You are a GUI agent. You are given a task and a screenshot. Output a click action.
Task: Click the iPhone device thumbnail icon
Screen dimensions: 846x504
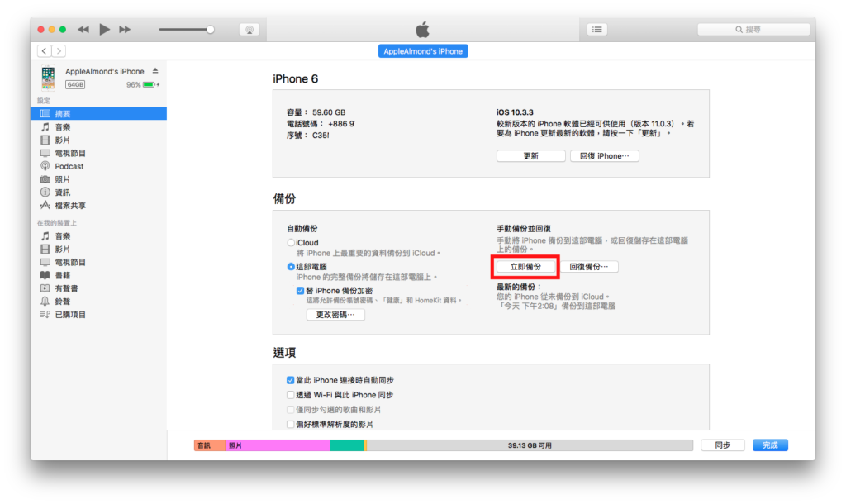(x=48, y=78)
